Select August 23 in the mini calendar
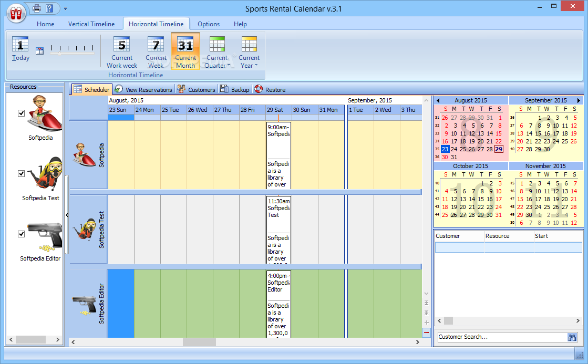588x364 pixels. 445,149
